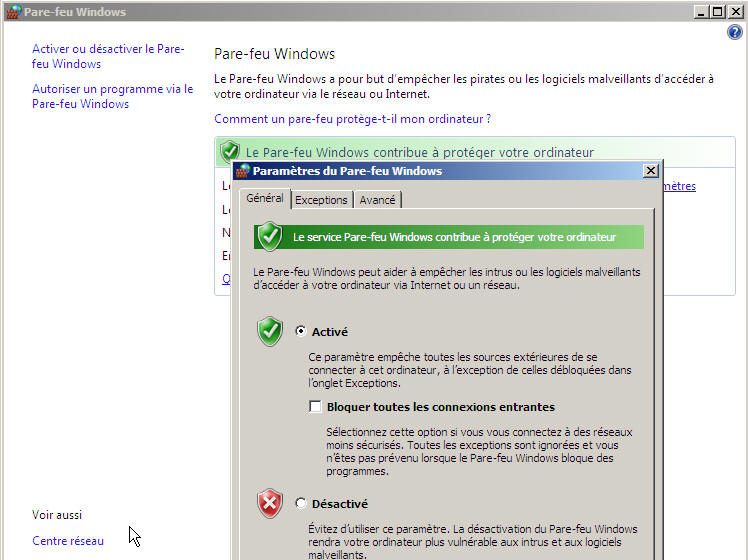Image resolution: width=748 pixels, height=560 pixels.
Task: Click 'Le Pare-feu Windows peut aider' dialog paragraph
Action: coord(447,279)
